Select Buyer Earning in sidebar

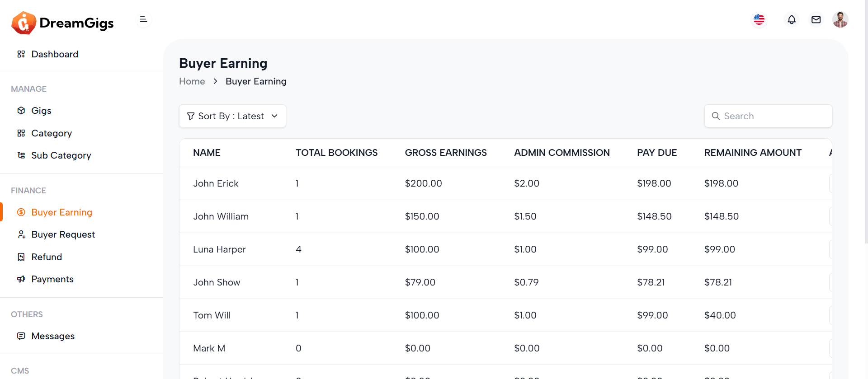[61, 212]
